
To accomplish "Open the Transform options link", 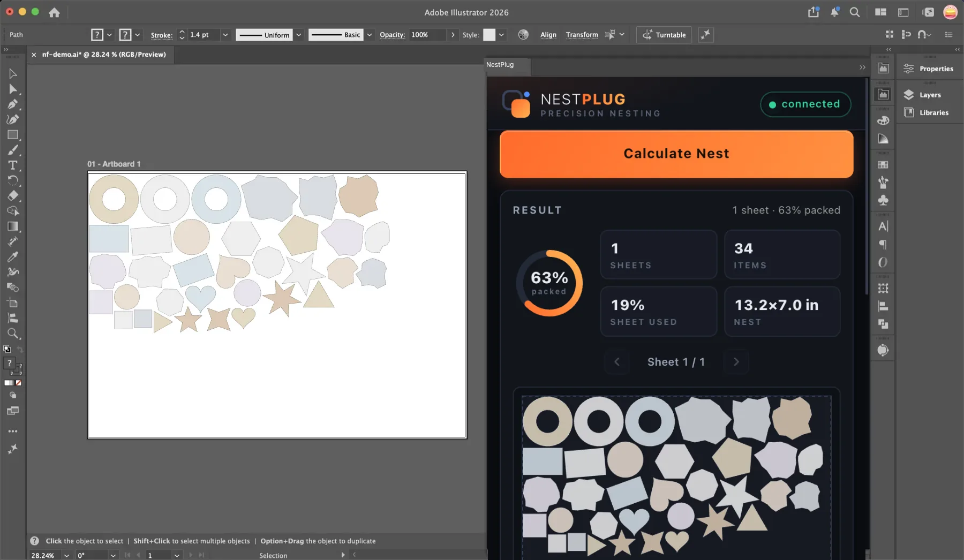I will [582, 35].
